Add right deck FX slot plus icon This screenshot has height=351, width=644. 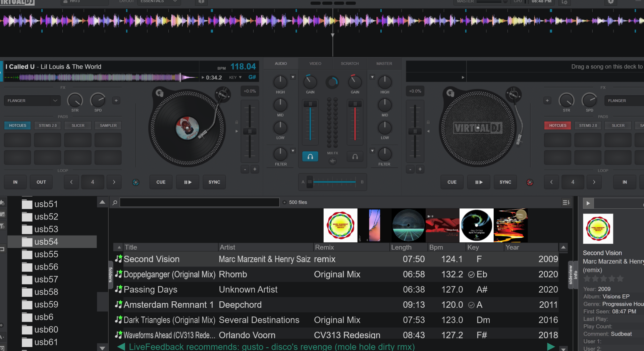(547, 100)
